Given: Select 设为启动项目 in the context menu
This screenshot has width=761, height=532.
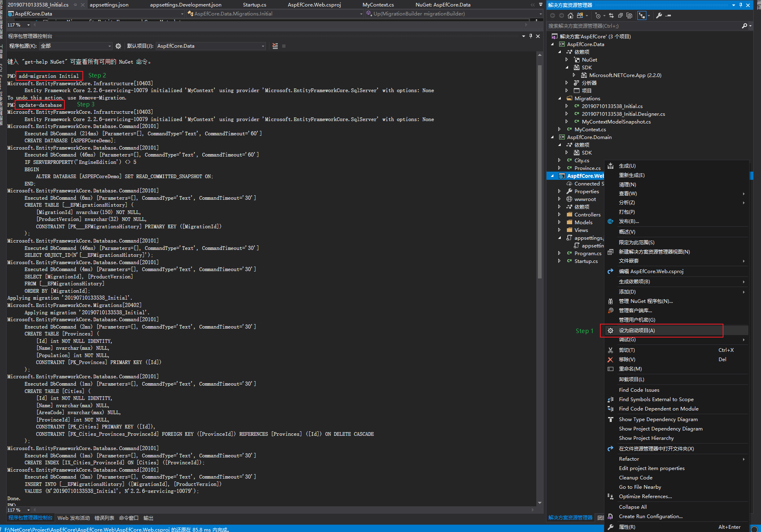Looking at the screenshot, I should pyautogui.click(x=637, y=330).
